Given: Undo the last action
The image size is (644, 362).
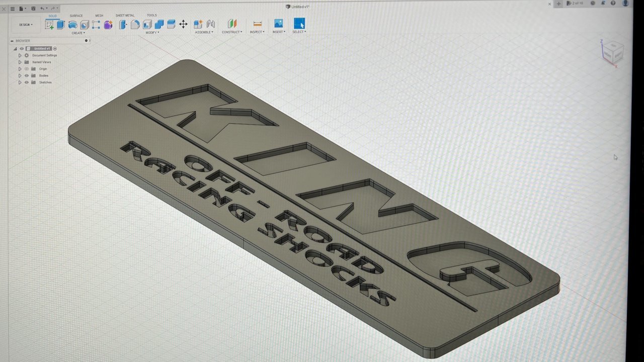Looking at the screenshot, I should coord(42,9).
